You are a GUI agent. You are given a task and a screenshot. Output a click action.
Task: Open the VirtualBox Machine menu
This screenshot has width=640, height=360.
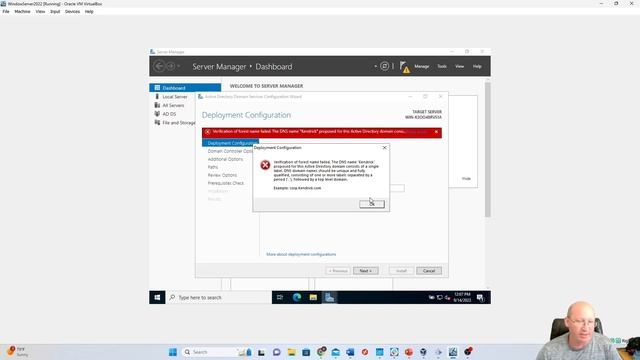(x=22, y=11)
